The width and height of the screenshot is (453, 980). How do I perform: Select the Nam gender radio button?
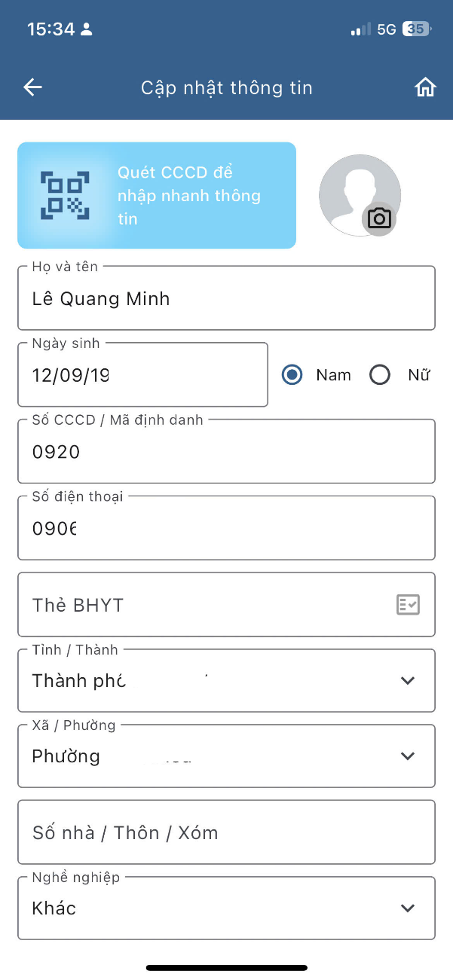tap(292, 374)
